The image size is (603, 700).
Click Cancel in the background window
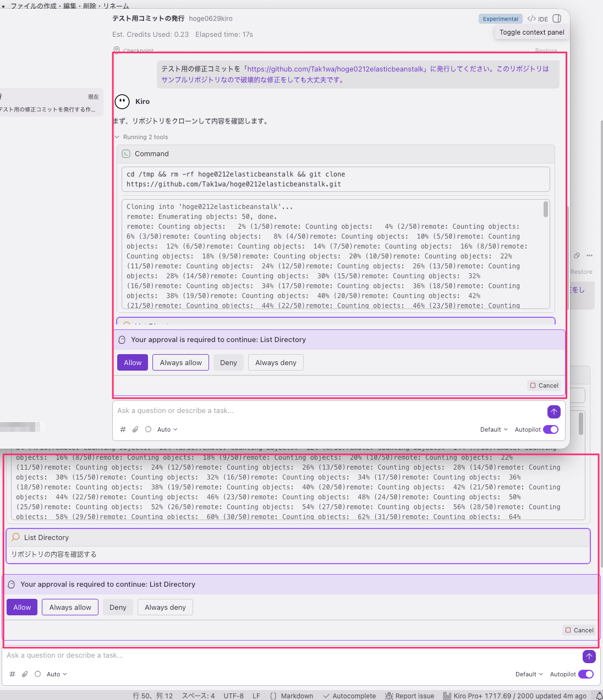coord(579,630)
